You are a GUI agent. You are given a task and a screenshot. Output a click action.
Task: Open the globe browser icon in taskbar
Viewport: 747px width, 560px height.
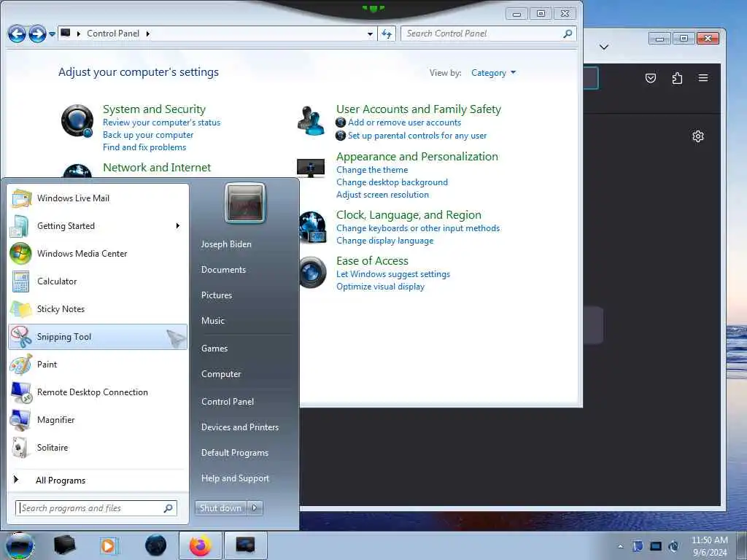156,545
